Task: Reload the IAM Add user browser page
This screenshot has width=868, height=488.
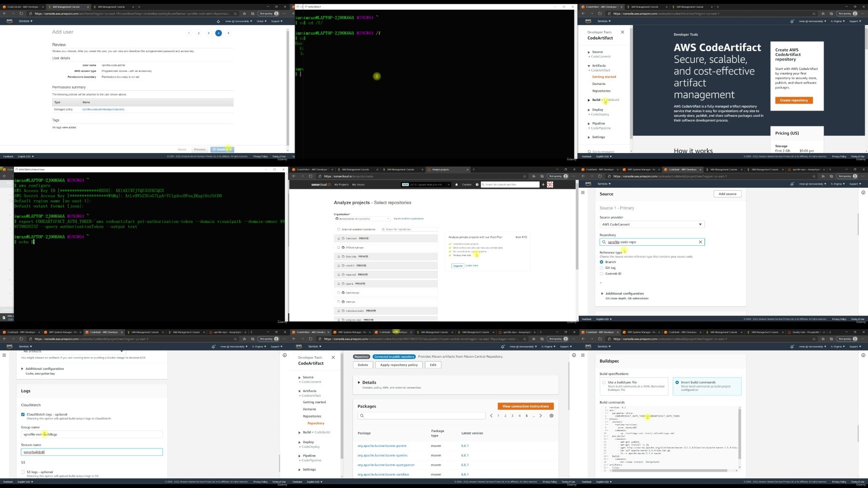Action: pyautogui.click(x=21, y=14)
